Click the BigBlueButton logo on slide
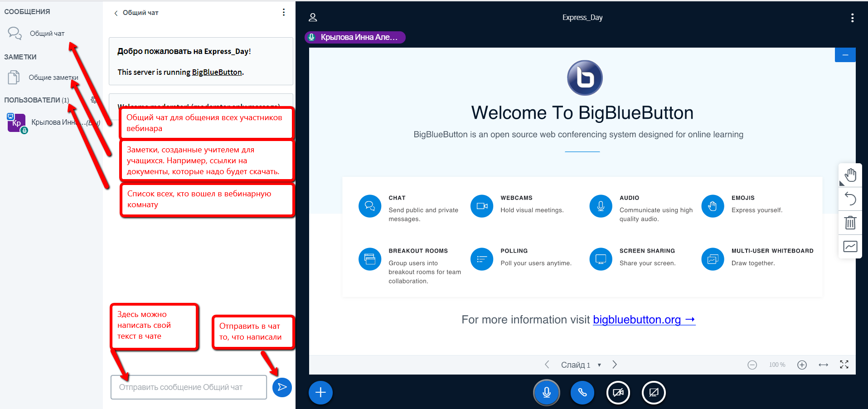The image size is (868, 409). (585, 78)
